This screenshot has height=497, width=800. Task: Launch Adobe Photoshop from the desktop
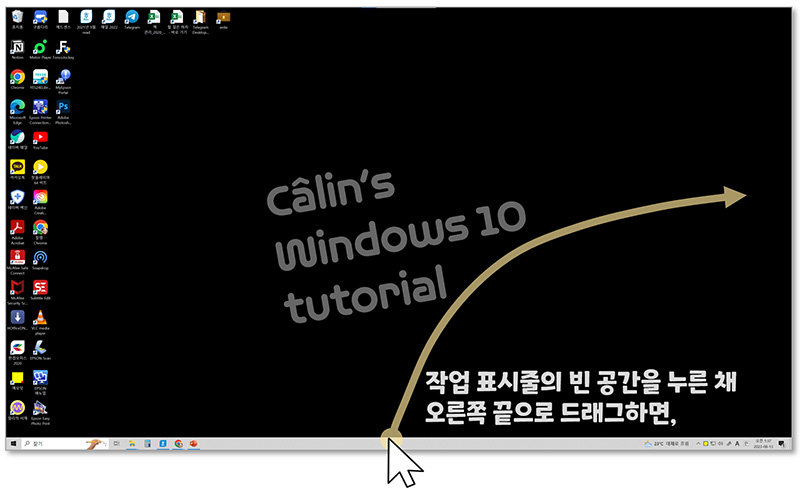63,112
